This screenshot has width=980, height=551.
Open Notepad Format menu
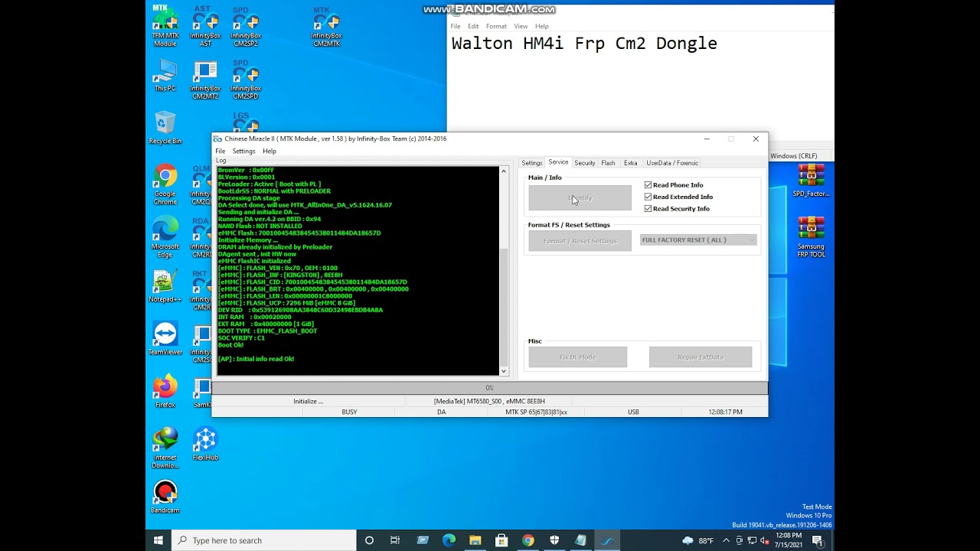496,26
